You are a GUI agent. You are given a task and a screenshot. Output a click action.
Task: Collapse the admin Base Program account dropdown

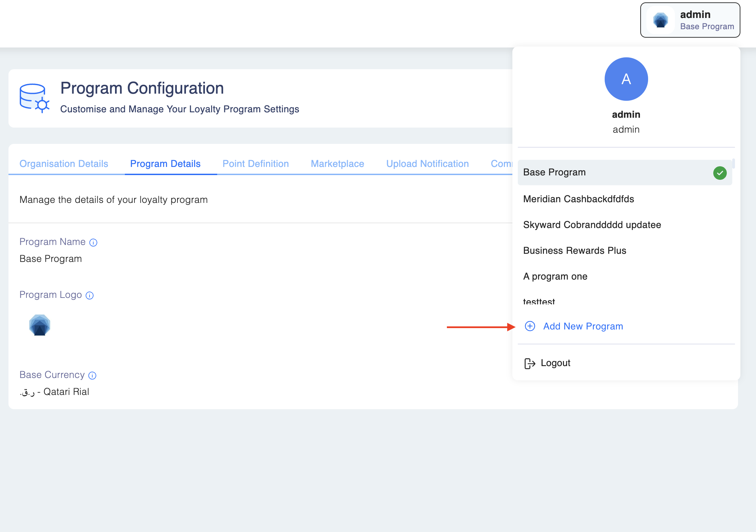click(690, 20)
